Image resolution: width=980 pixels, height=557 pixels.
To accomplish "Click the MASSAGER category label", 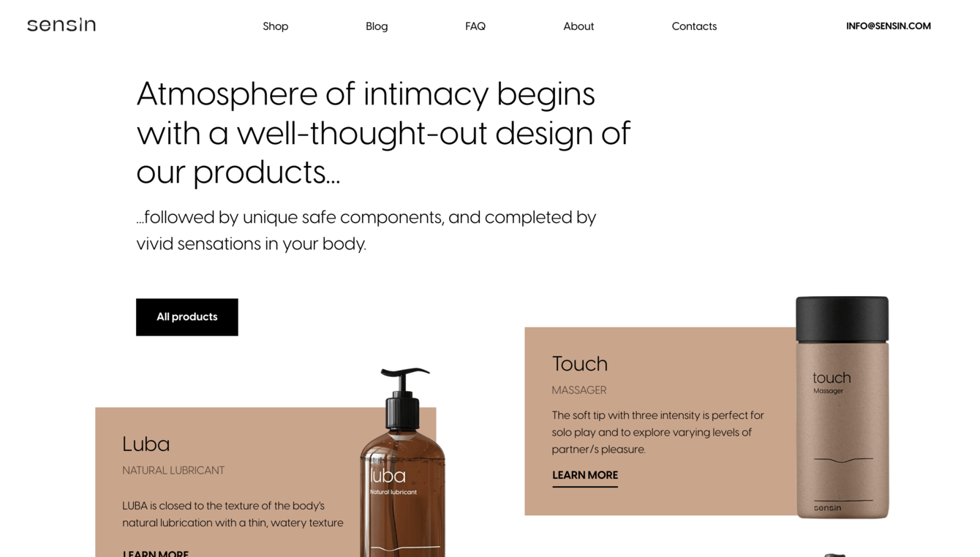I will click(579, 390).
